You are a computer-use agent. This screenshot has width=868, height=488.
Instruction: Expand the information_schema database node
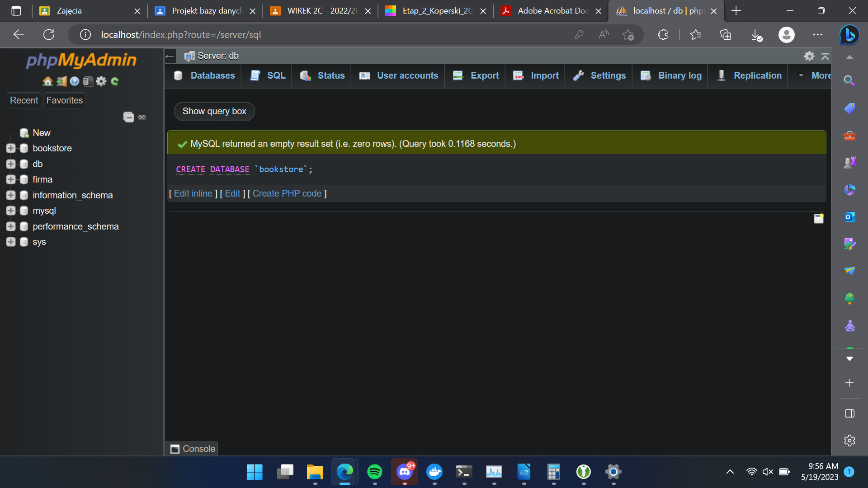tap(11, 195)
